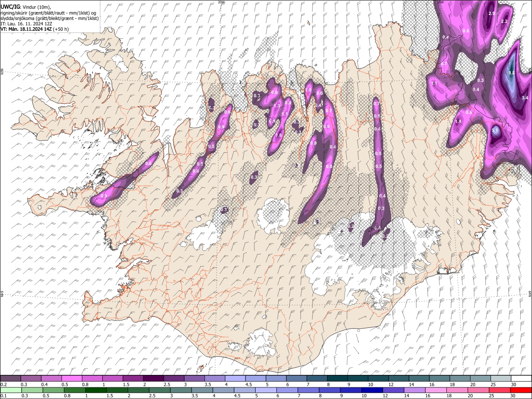Screen dimensions: 532x399
Task: Click the bottom-row legend value 0.1
Action: (3, 396)
